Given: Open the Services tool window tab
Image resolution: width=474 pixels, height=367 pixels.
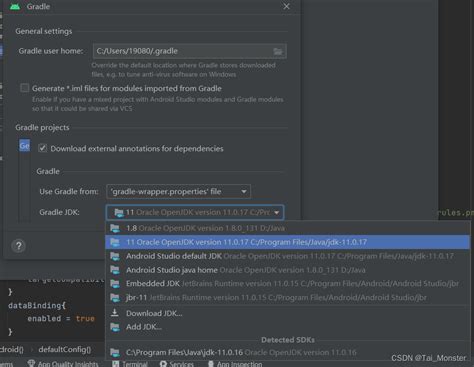Looking at the screenshot, I should [177, 364].
